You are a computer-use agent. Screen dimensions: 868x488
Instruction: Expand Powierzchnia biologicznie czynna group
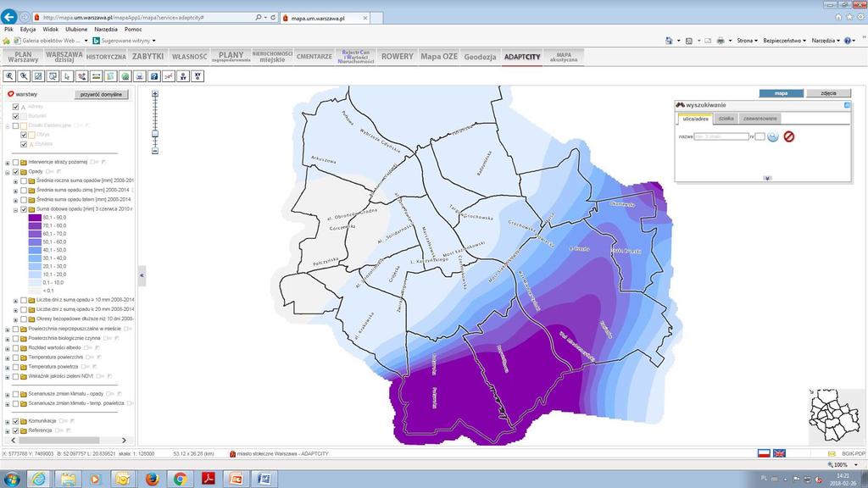pyautogui.click(x=8, y=339)
